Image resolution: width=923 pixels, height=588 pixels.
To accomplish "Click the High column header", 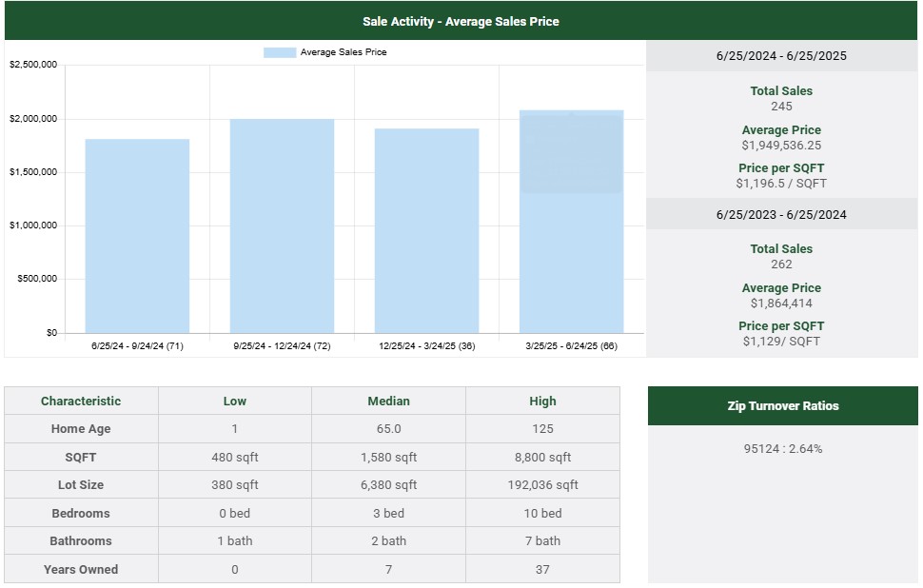I will pyautogui.click(x=542, y=401).
